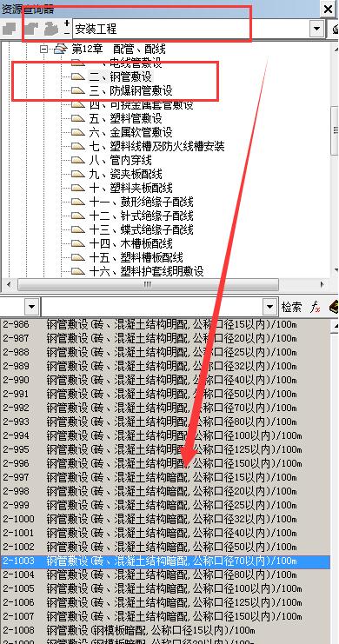Viewport: 339px width, 644px height.
Task: Select row 2-1008 钢模板暗配 公称口径15以内
Action: [165, 630]
